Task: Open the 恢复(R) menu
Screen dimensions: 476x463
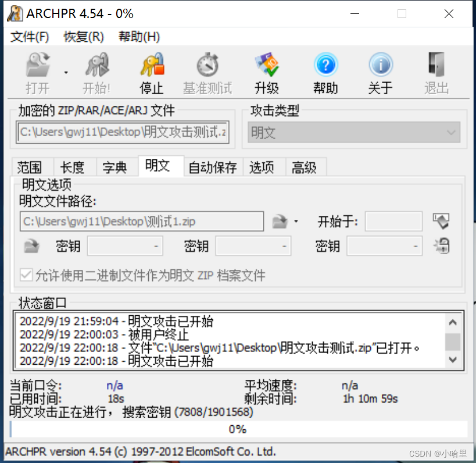Action: pyautogui.click(x=84, y=37)
